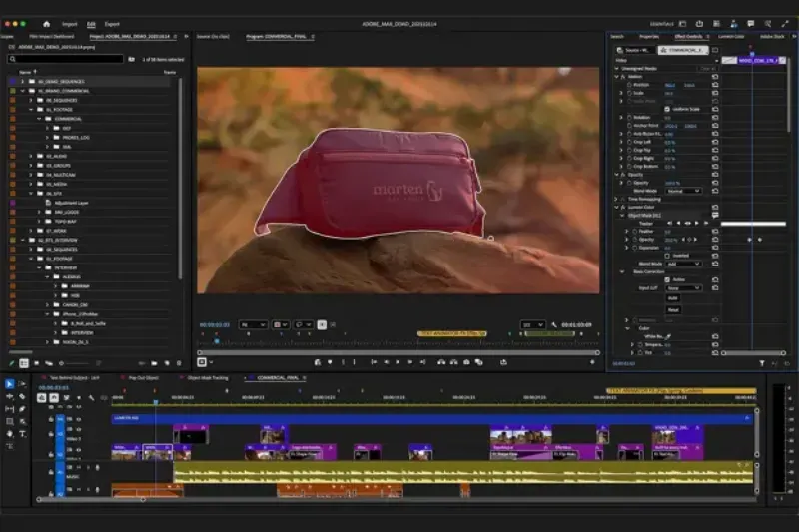Click the filter funnel in Effect Controls
The height and width of the screenshot is (532, 799).
762,363
